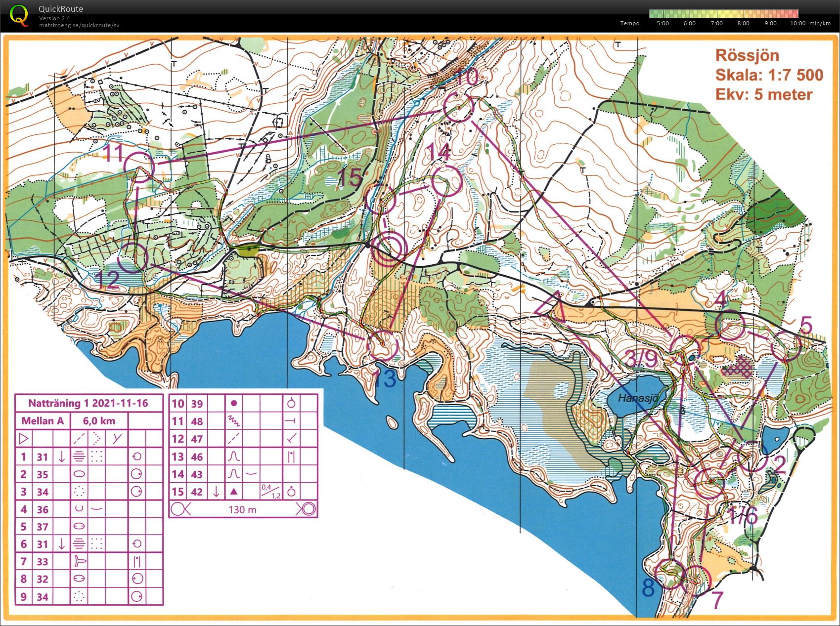
Task: Click the QuickRoute Q logo icon
Action: [x=19, y=15]
